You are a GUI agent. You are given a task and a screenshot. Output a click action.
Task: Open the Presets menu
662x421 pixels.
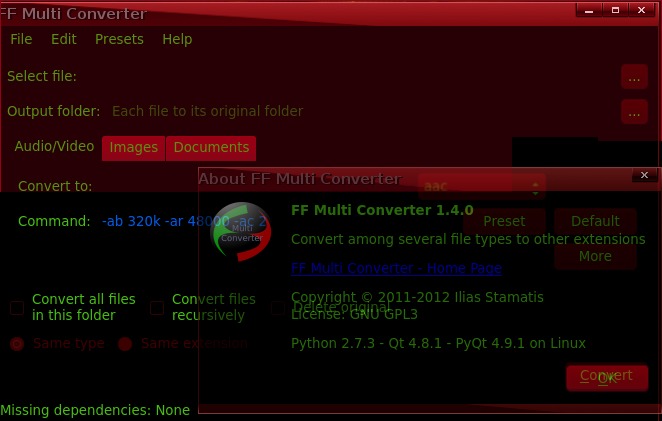coord(119,39)
